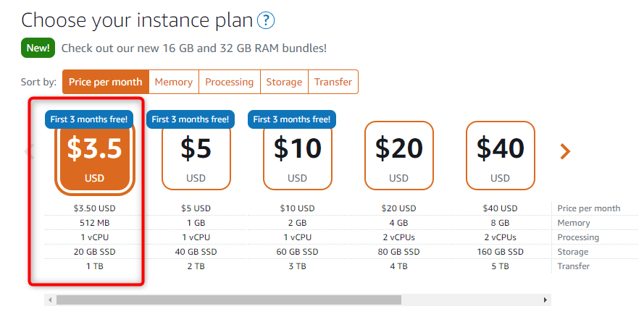Viewport: 644px width, 314px height.
Task: Click the green New! badge
Action: pos(38,48)
